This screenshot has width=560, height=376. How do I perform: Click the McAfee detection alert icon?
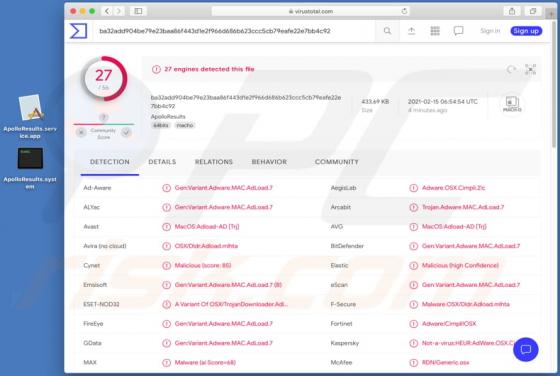414,363
